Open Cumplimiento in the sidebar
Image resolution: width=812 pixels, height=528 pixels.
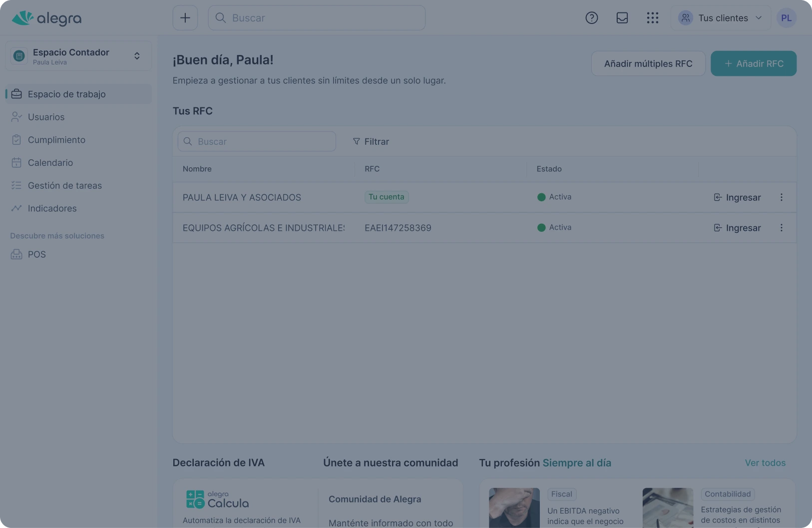(56, 140)
